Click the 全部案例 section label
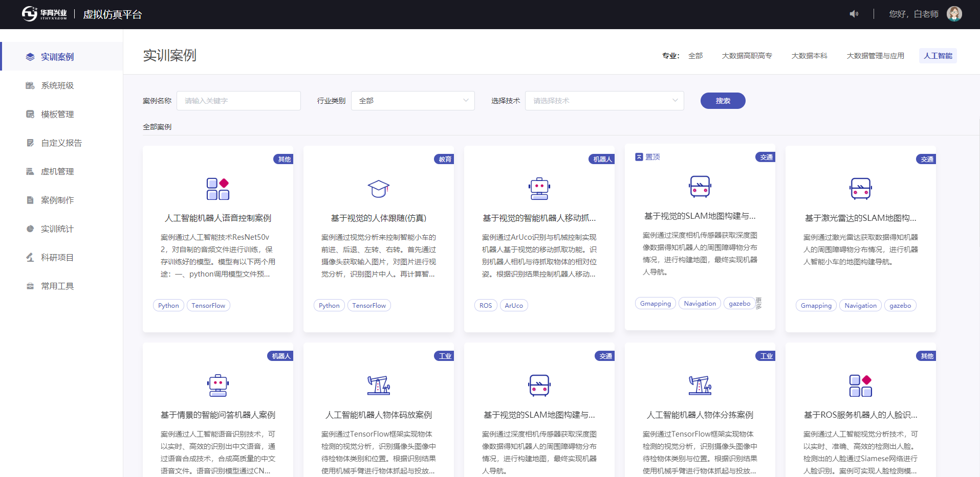This screenshot has width=980, height=477. point(157,127)
